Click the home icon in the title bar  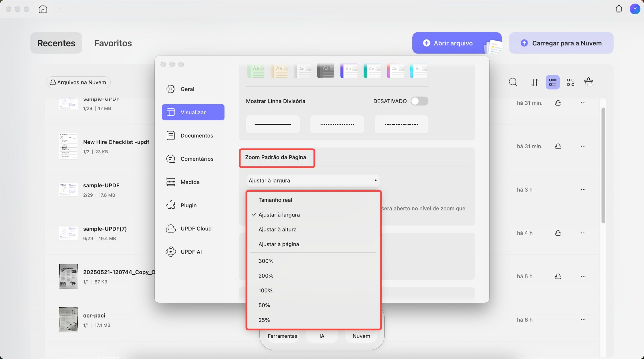pos(43,9)
